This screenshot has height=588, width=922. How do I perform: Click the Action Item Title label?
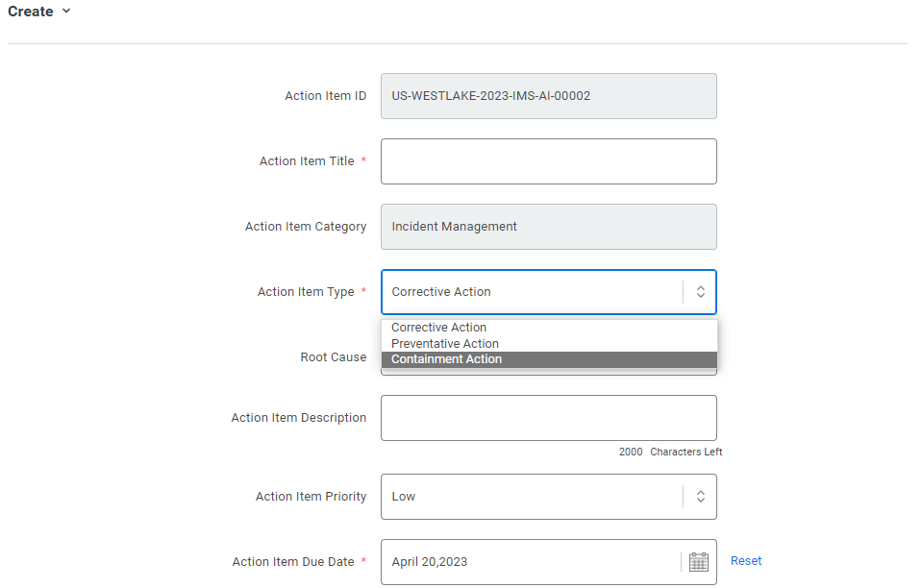307,161
